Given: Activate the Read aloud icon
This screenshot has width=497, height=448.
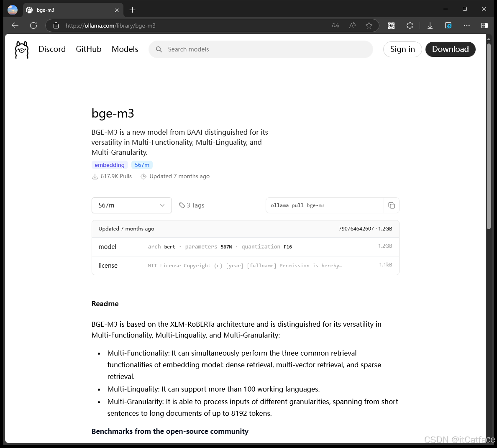Looking at the screenshot, I should tap(352, 26).
